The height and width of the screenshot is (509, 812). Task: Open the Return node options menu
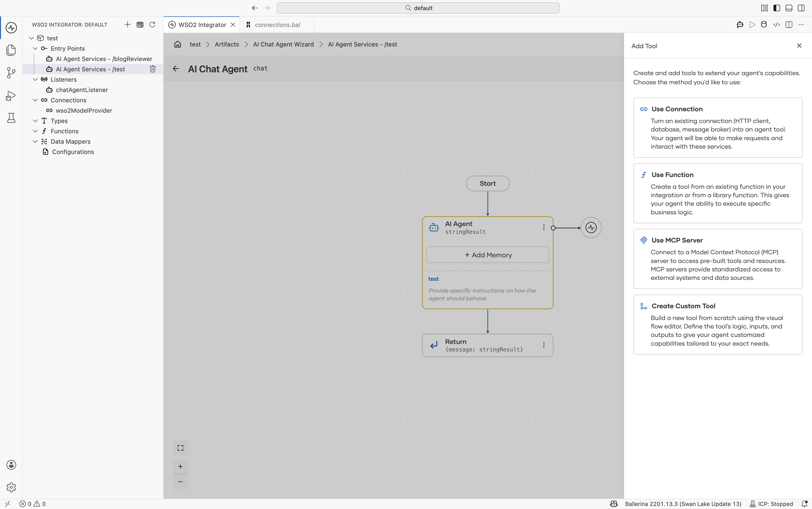pyautogui.click(x=544, y=345)
